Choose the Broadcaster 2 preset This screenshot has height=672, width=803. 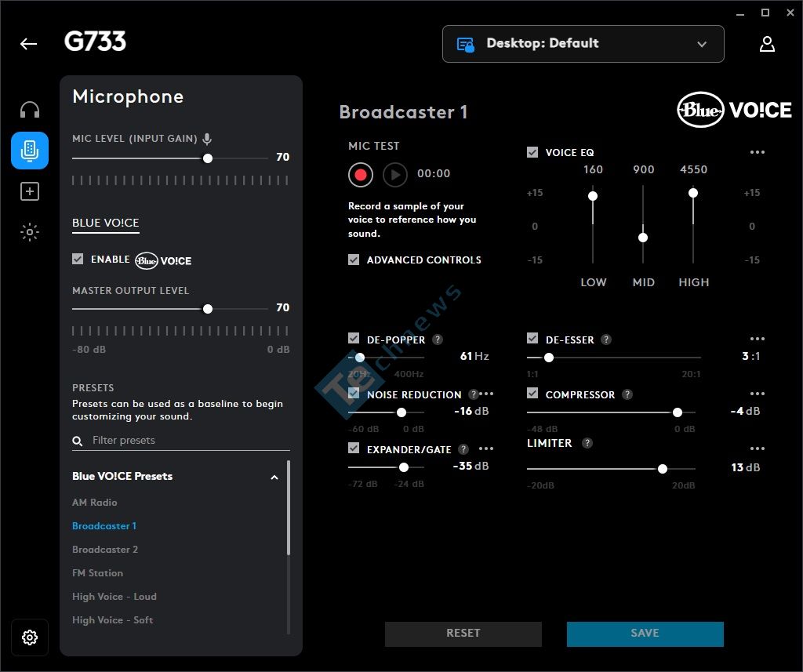click(x=105, y=550)
